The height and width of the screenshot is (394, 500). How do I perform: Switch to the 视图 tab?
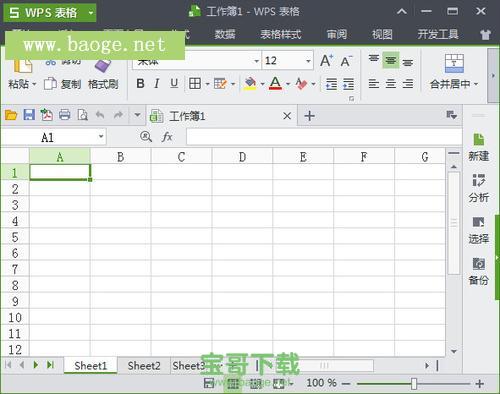pyautogui.click(x=382, y=34)
